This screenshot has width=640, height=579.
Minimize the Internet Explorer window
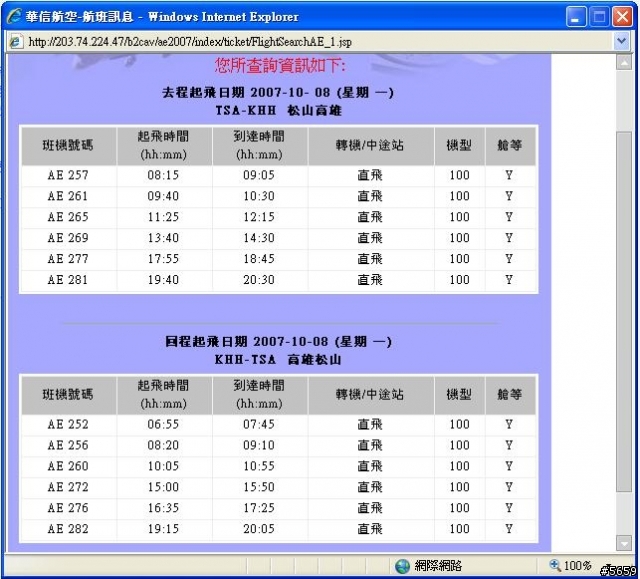click(x=576, y=17)
